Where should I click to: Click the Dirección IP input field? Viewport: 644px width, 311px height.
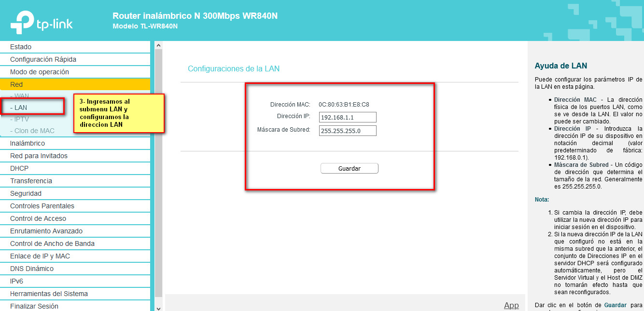pyautogui.click(x=347, y=117)
